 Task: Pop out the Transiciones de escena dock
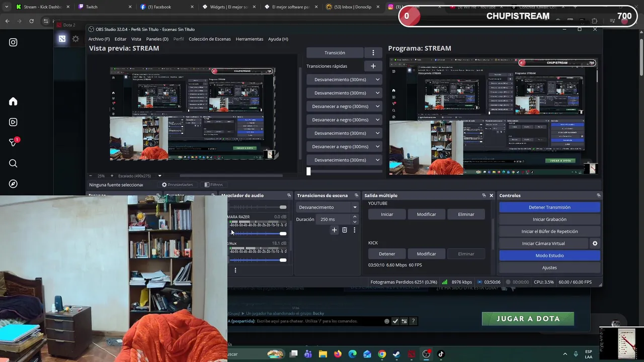[x=356, y=196]
